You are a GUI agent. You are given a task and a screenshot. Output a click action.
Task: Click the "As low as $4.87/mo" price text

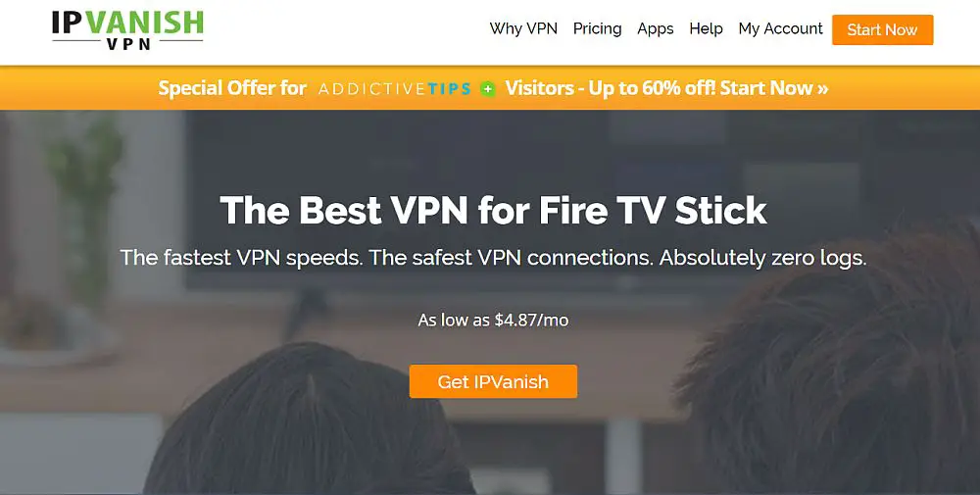pyautogui.click(x=493, y=320)
